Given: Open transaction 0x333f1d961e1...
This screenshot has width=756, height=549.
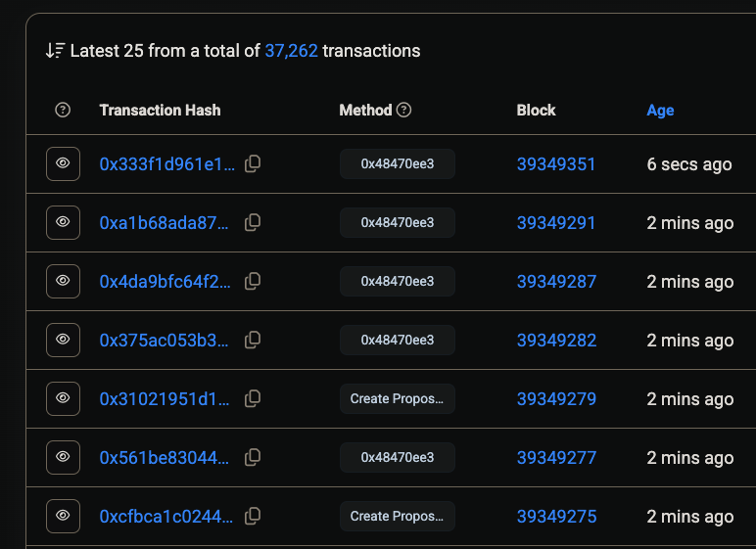Looking at the screenshot, I should point(166,164).
